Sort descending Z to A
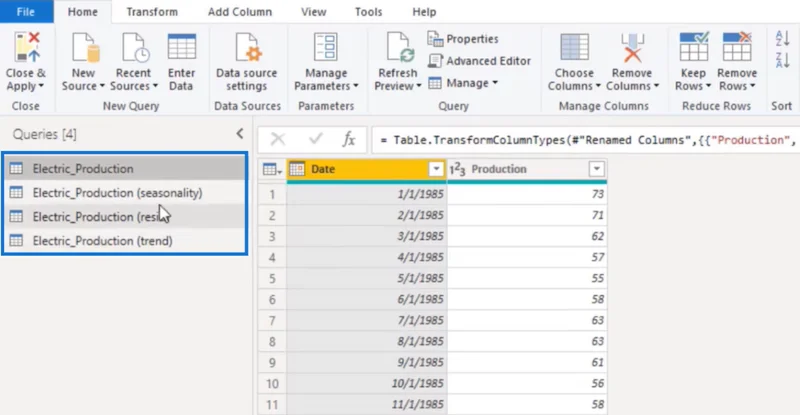 coord(782,60)
